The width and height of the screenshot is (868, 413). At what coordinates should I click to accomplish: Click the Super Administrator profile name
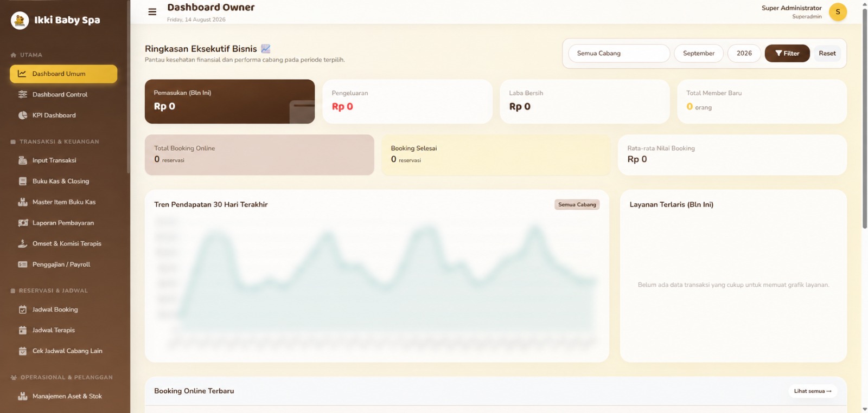[x=792, y=8]
